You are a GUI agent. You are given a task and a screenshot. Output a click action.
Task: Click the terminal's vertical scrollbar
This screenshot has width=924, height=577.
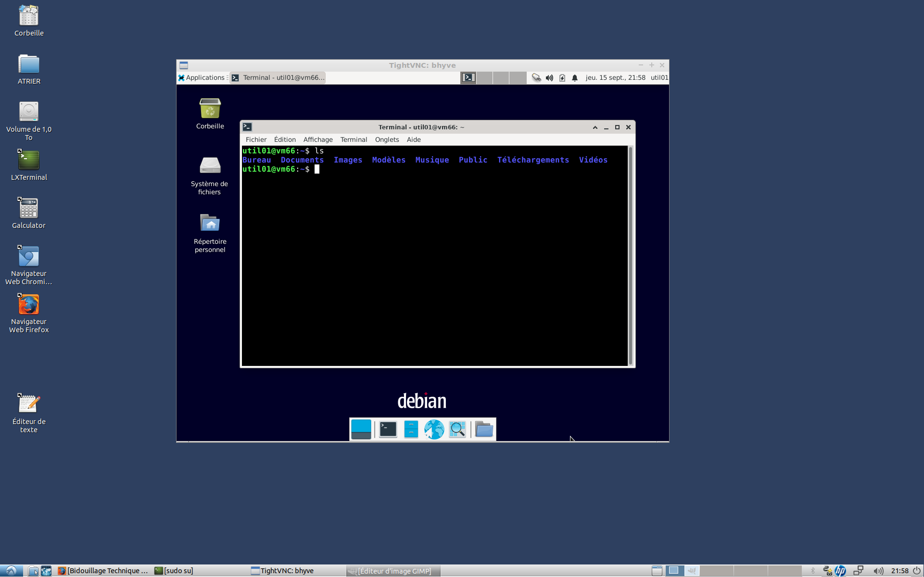click(631, 256)
